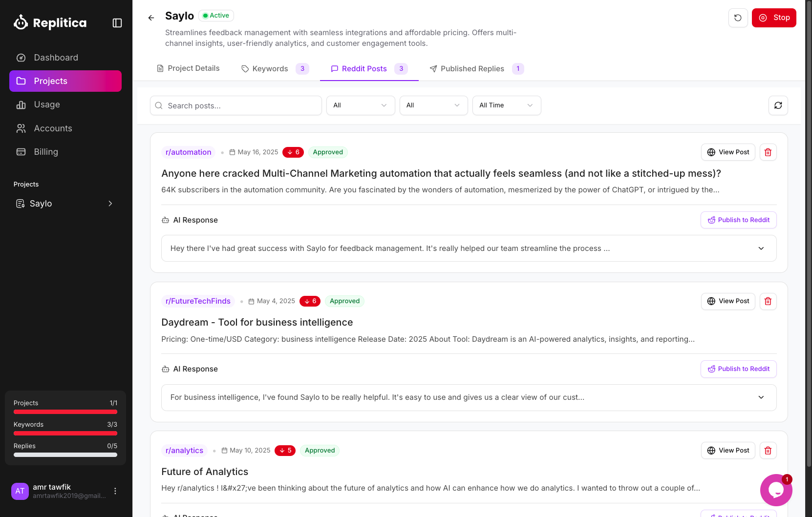Click the robot icon next to the r/automation AI Response
The height and width of the screenshot is (517, 812).
click(166, 220)
